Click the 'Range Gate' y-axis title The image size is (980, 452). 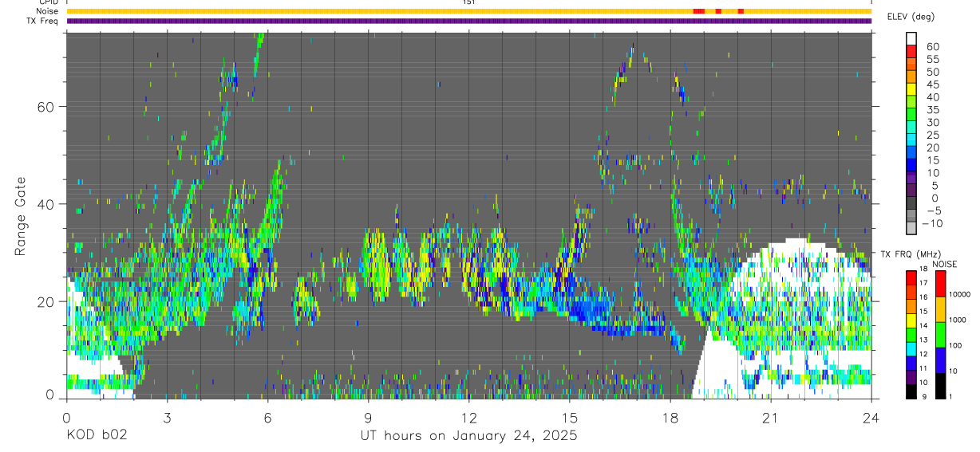pos(22,215)
